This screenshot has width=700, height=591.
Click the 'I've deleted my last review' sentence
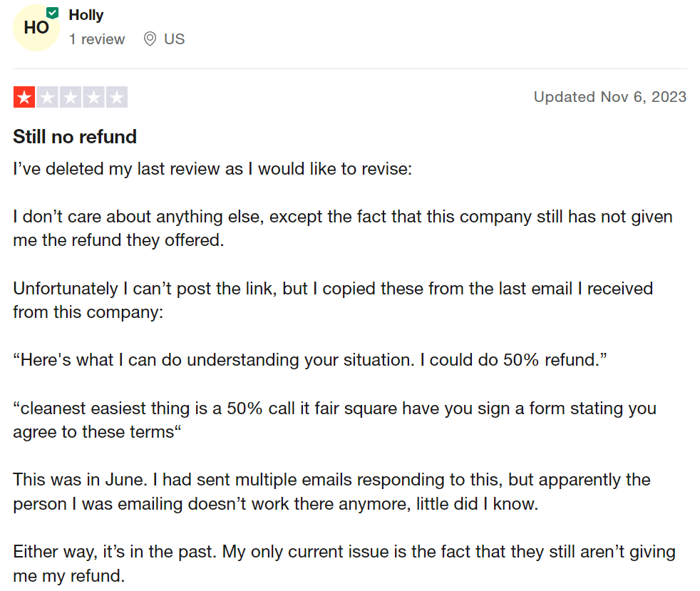click(x=212, y=170)
